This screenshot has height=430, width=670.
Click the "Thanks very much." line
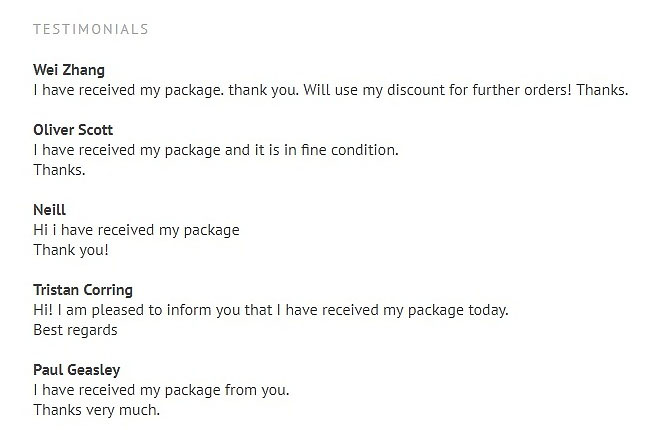coord(96,410)
